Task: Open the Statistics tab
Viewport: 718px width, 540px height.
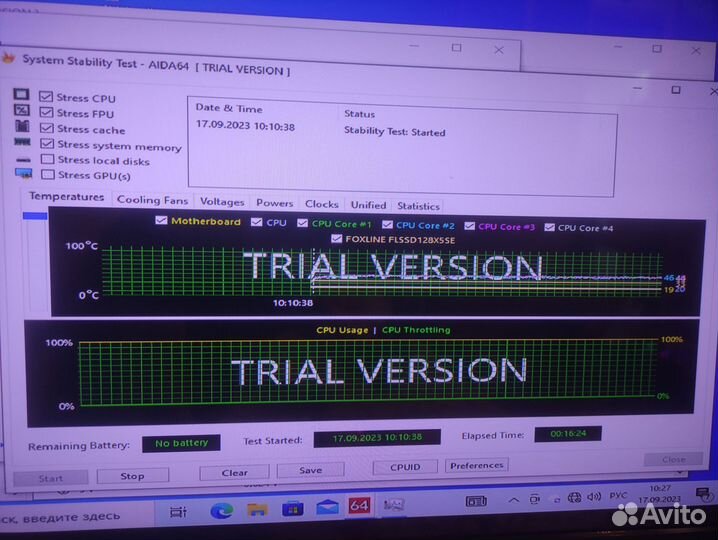Action: click(x=418, y=206)
